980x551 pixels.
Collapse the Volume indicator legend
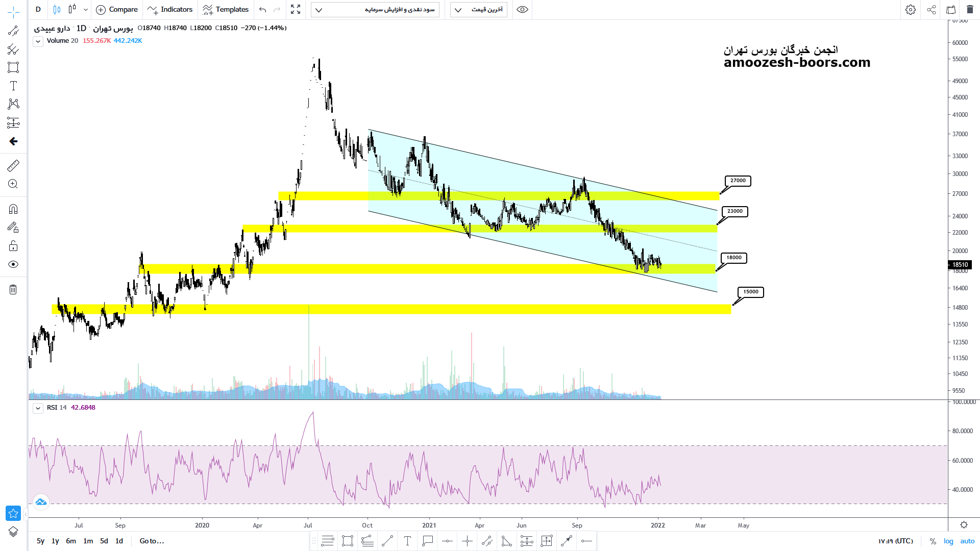click(38, 41)
